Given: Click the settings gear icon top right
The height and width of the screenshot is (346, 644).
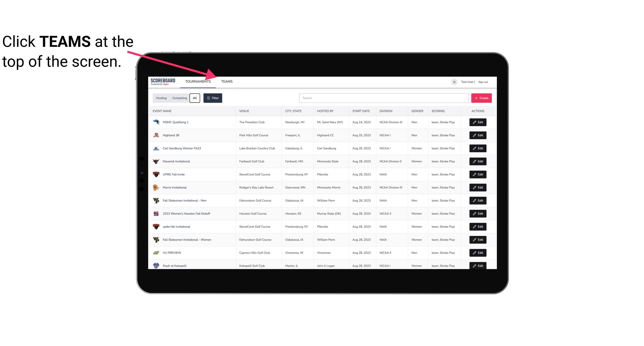Looking at the screenshot, I should tap(453, 82).
